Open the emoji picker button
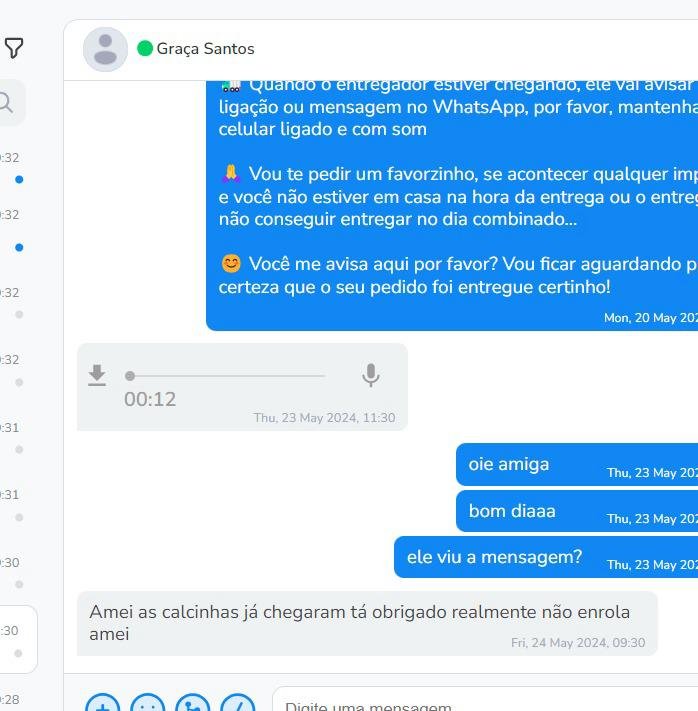The image size is (698, 711). pos(148,702)
